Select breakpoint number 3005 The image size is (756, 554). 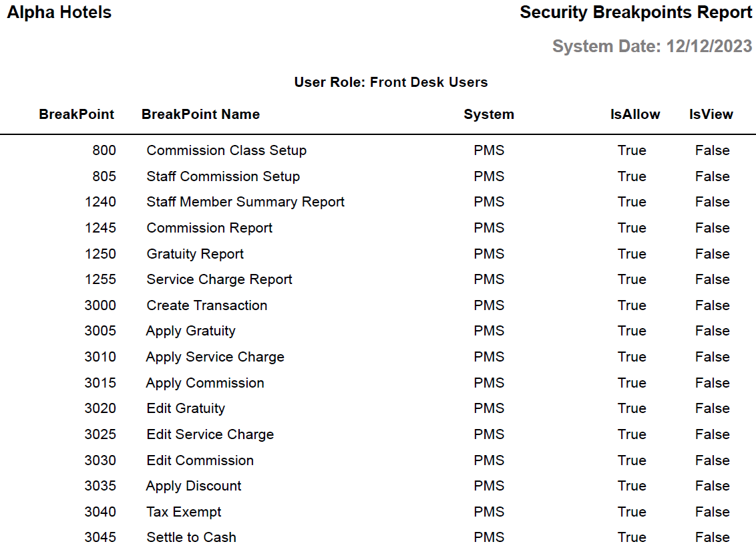100,331
